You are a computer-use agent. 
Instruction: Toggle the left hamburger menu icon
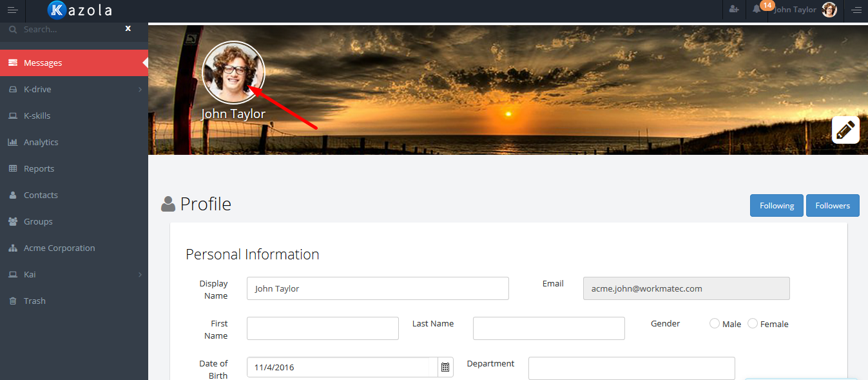click(x=12, y=10)
